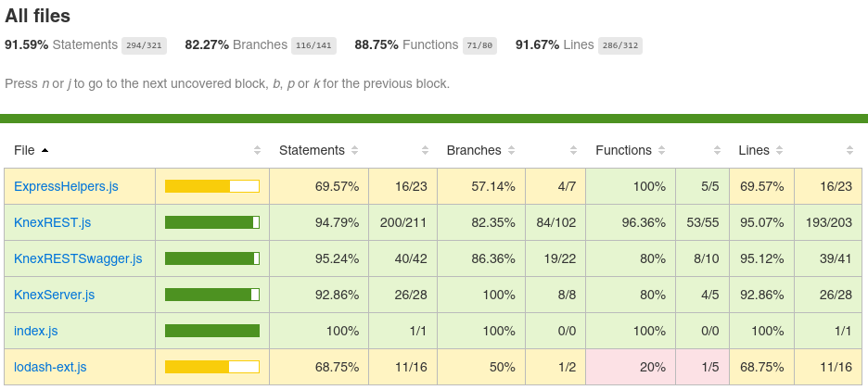This screenshot has width=868, height=390.
Task: Click ExpressHelpers.js functions count 5/5
Action: click(710, 186)
